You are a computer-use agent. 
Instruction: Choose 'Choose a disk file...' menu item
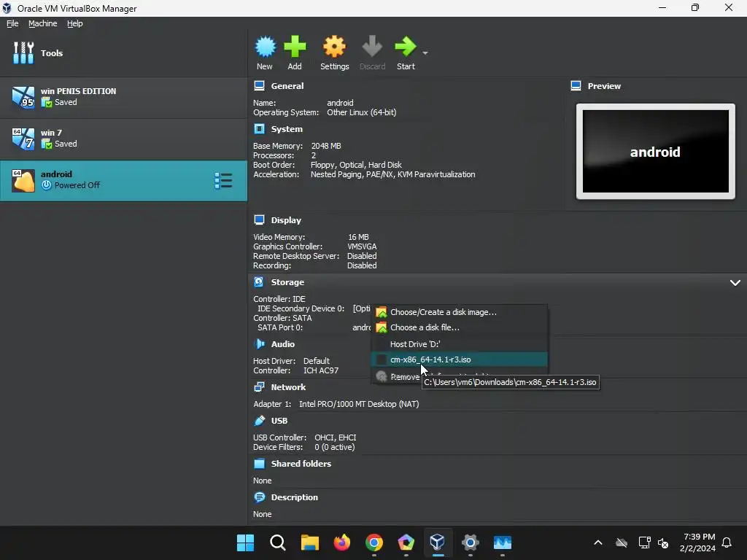click(460, 327)
